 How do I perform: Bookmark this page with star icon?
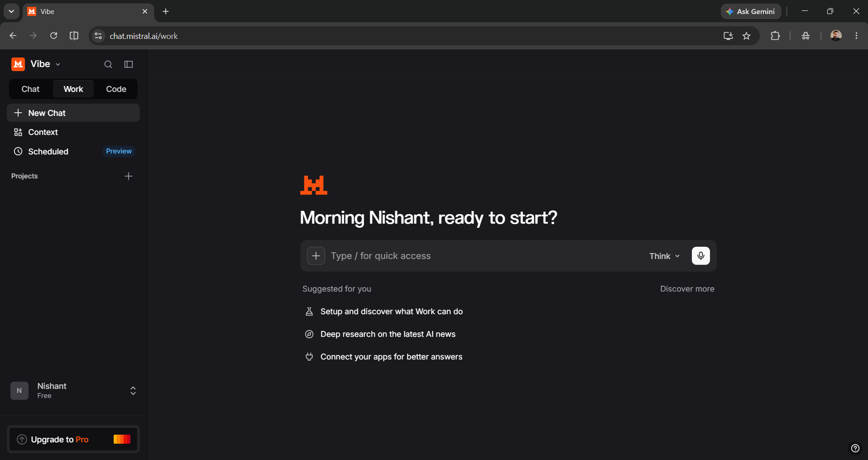pos(747,36)
